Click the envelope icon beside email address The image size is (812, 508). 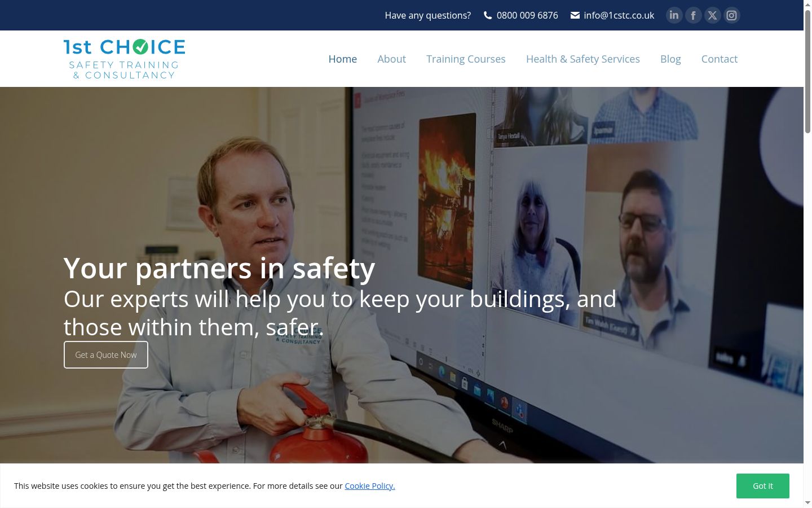click(575, 15)
